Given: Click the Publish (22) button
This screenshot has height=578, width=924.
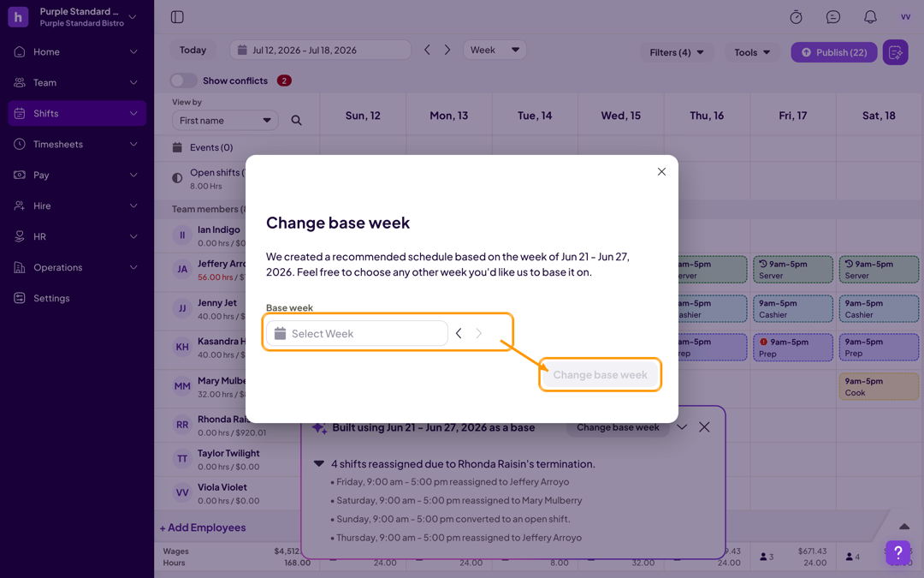Looking at the screenshot, I should 834,52.
